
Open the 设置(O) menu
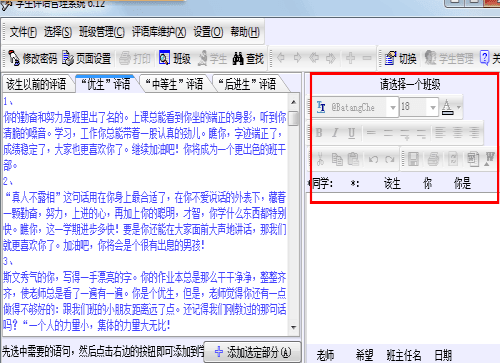pyautogui.click(x=208, y=32)
